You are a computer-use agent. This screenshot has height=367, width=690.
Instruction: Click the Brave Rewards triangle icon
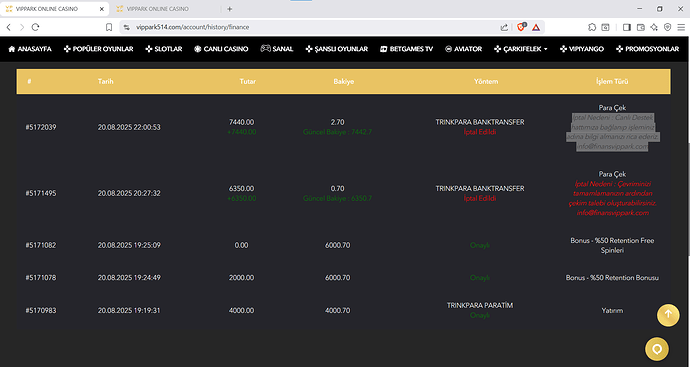[536, 27]
